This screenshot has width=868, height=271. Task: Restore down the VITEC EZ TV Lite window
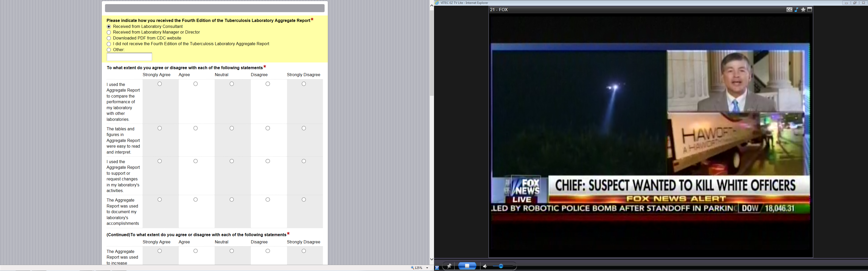click(x=855, y=3)
